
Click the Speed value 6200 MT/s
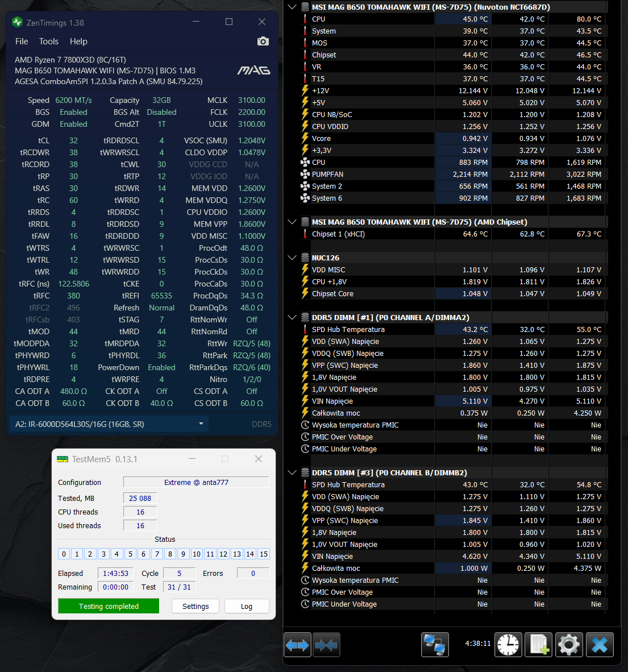coord(74,100)
